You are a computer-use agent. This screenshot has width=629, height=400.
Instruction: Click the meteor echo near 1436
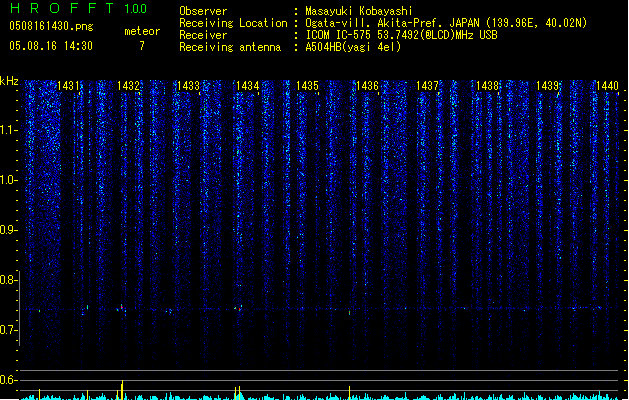tap(349, 312)
